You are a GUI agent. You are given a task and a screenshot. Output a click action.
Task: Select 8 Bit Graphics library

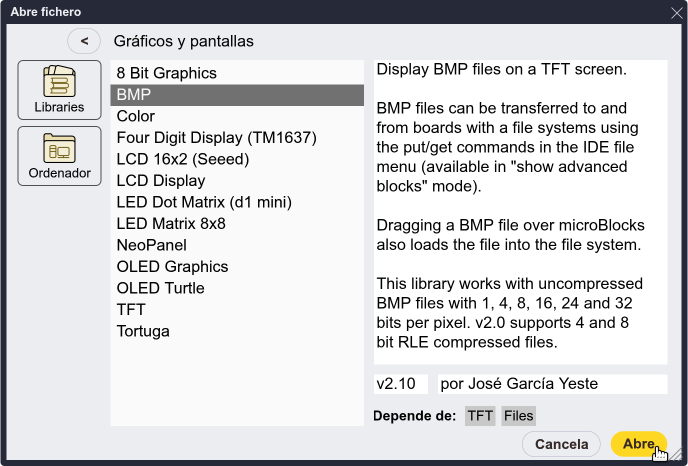coord(237,73)
